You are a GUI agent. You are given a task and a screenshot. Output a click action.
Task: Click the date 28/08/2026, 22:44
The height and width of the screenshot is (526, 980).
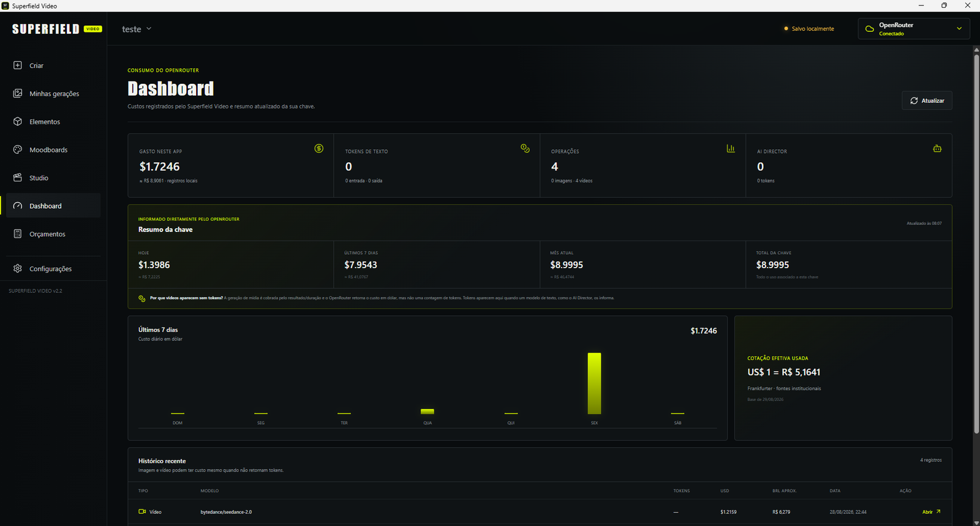coord(848,512)
